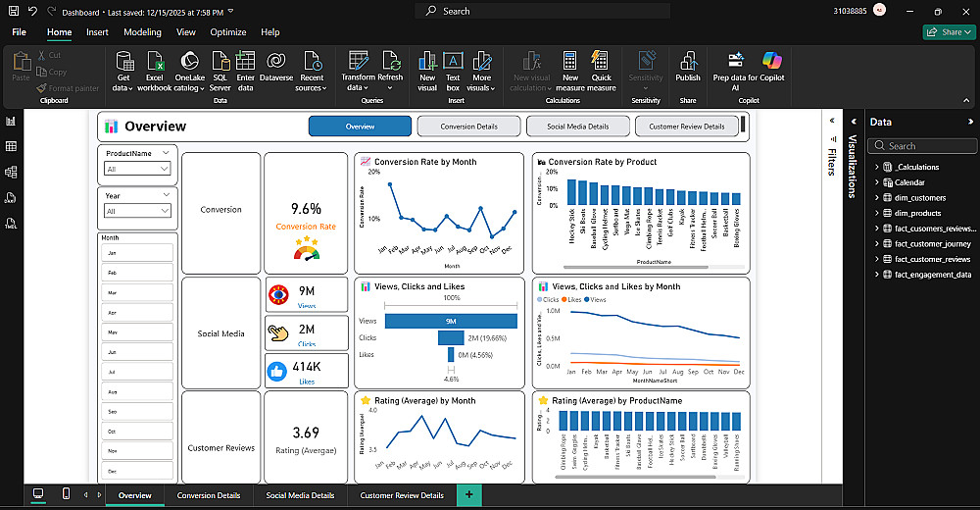The image size is (980, 510).
Task: Click Conversion Details navigation button
Action: 468,126
